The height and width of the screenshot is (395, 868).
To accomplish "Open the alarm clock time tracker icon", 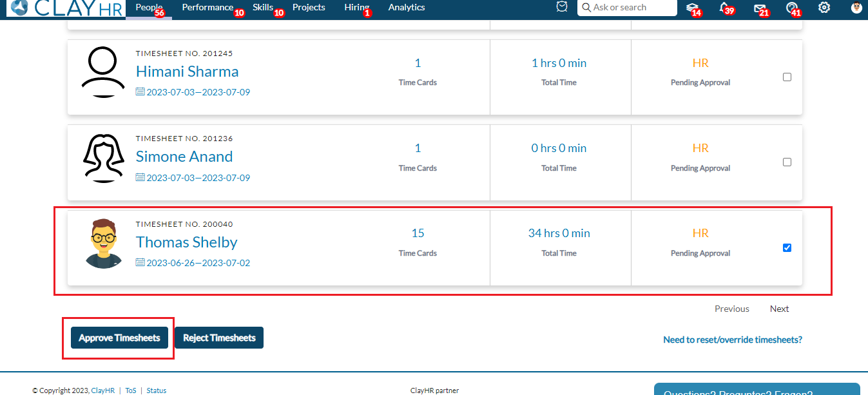I will click(562, 6).
